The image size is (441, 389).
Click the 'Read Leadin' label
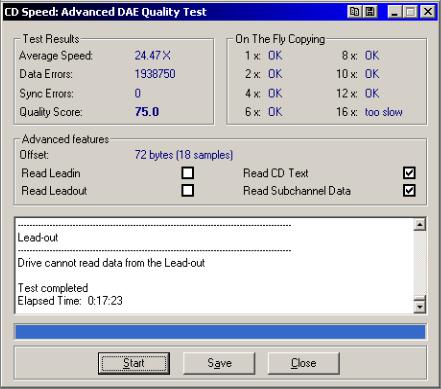tap(51, 173)
